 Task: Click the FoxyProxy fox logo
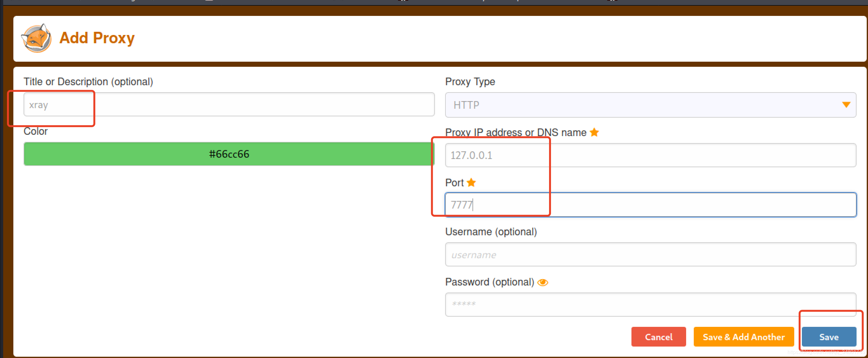coord(36,38)
